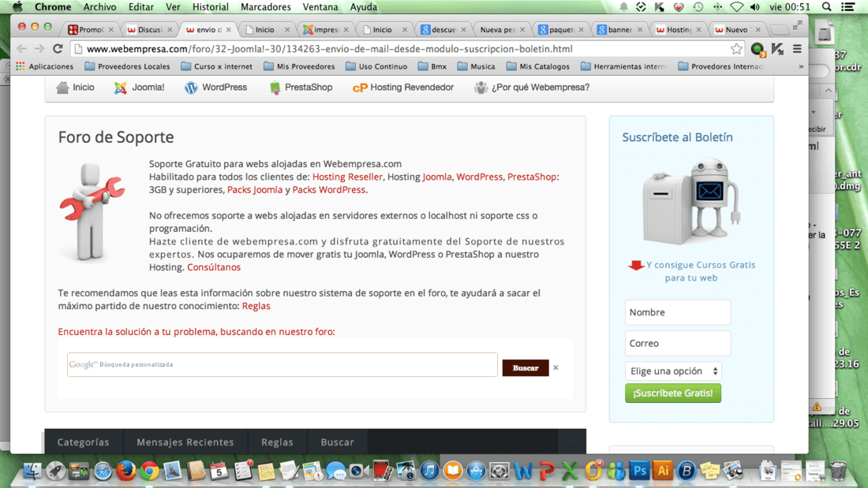Open the Archivo menu
The image size is (868, 488).
coord(99,6)
